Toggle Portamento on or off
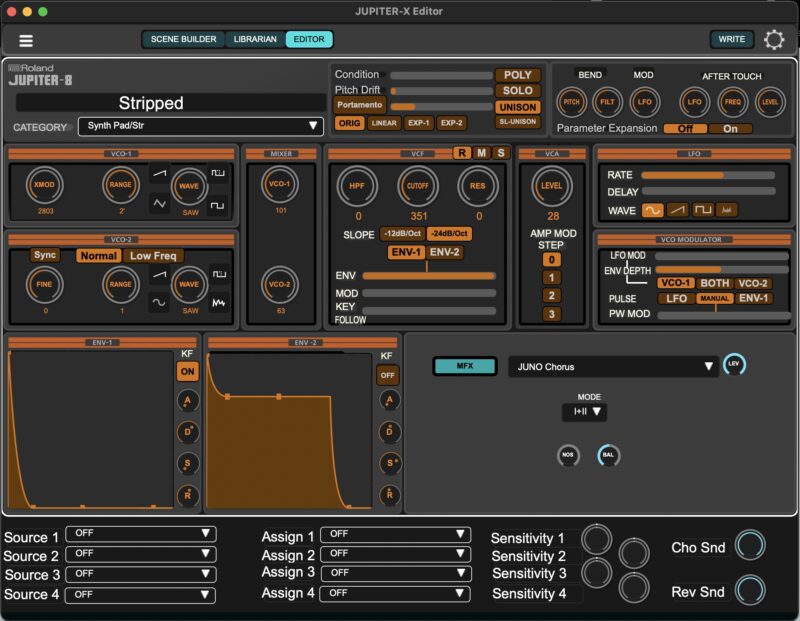 pos(360,105)
